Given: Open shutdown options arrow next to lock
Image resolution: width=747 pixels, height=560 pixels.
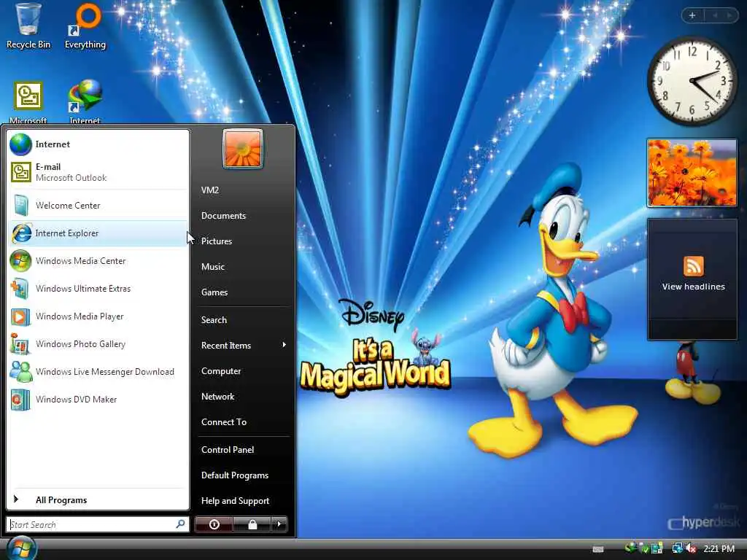Looking at the screenshot, I should point(279,524).
